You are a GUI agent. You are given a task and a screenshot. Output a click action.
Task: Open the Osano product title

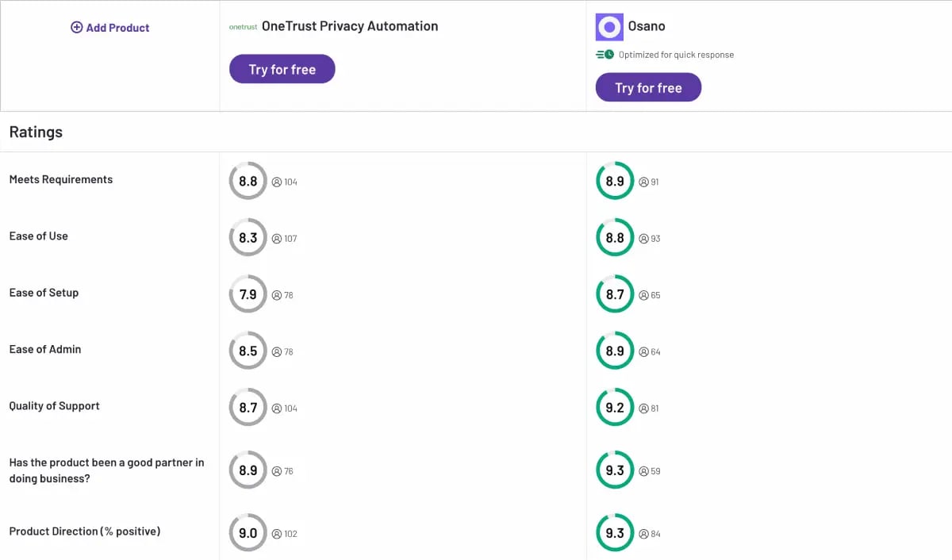(647, 26)
